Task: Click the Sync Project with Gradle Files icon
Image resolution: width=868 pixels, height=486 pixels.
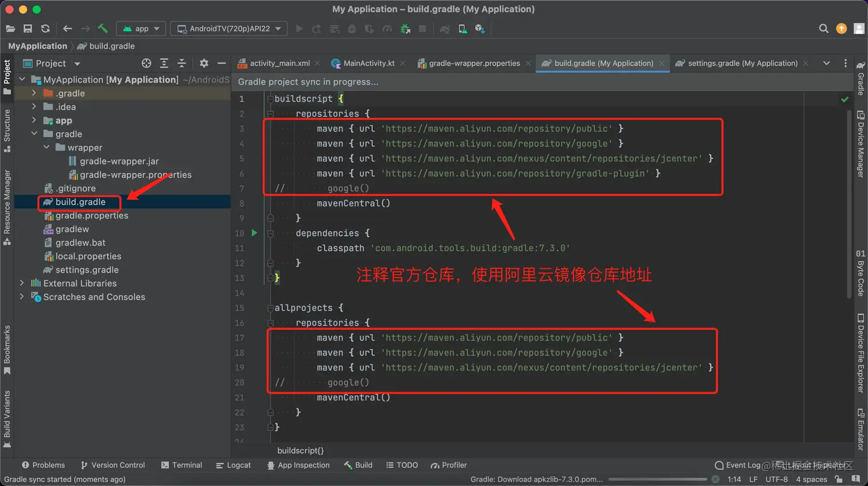Action: (x=405, y=28)
